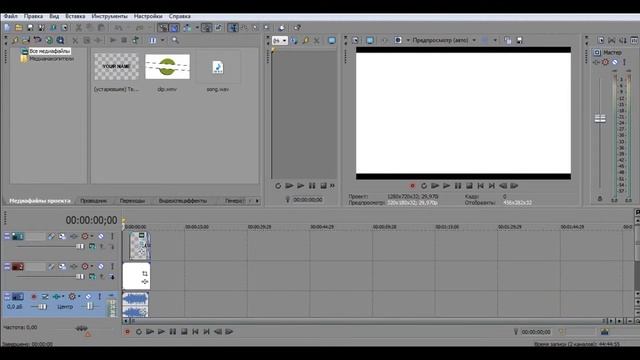Select the Zoom edit tool in main toolbar

(267, 28)
